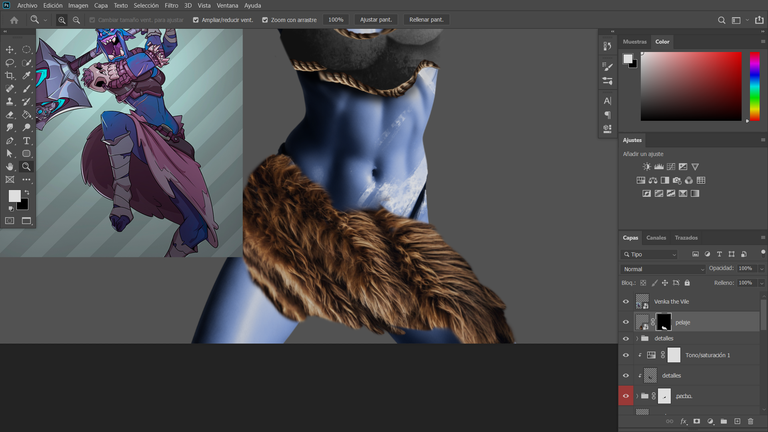Image resolution: width=768 pixels, height=432 pixels.
Task: Open the layer blend mode Normal dropdown
Action: tap(663, 269)
